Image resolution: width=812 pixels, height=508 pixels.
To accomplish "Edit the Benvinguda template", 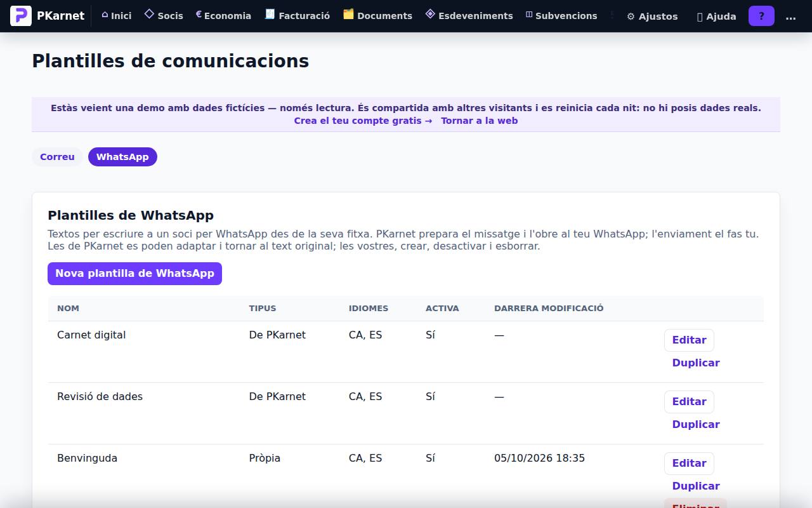I will (x=689, y=464).
